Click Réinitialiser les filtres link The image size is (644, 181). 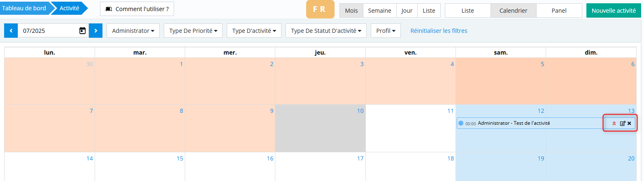pos(439,31)
